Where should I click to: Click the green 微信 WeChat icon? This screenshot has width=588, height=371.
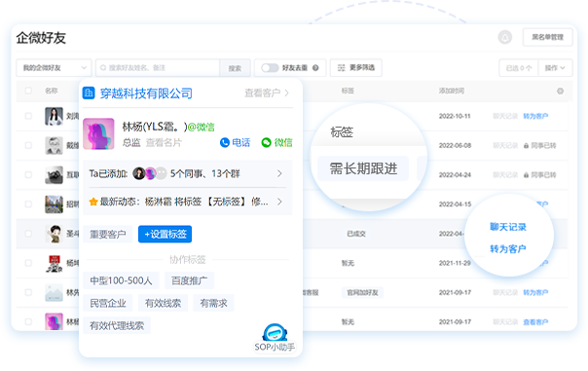(x=266, y=142)
